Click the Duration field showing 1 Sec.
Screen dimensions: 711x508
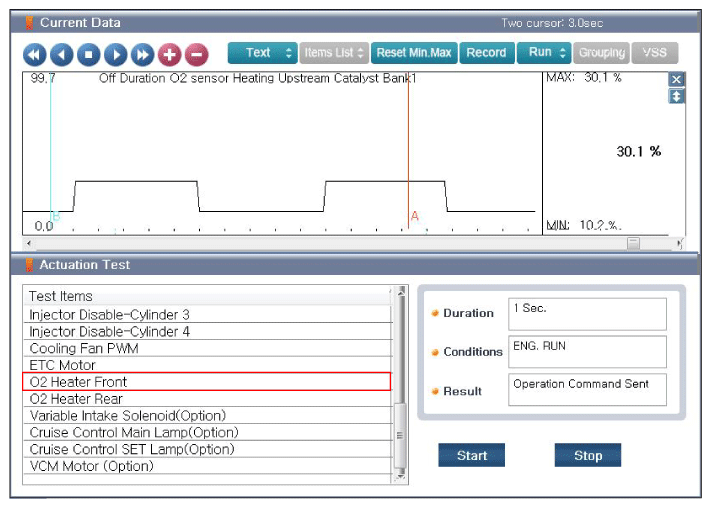coord(587,314)
